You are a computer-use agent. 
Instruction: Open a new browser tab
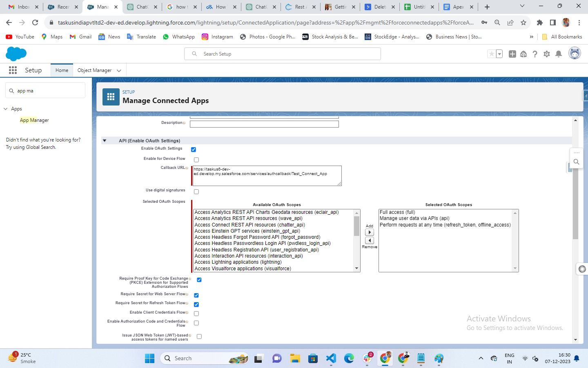487,7
